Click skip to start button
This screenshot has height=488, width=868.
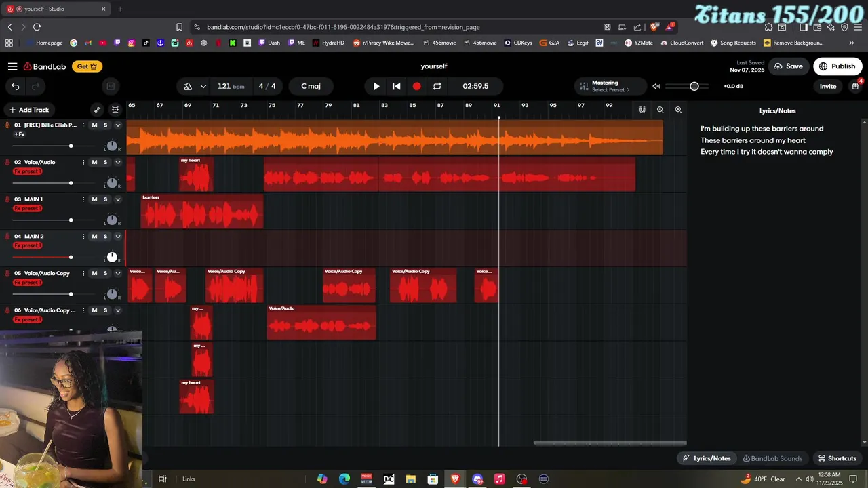click(397, 86)
